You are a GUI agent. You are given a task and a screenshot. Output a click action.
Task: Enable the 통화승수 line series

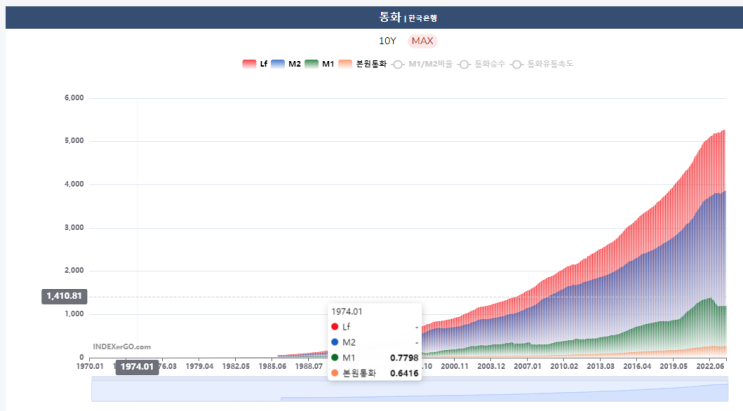[x=481, y=64]
